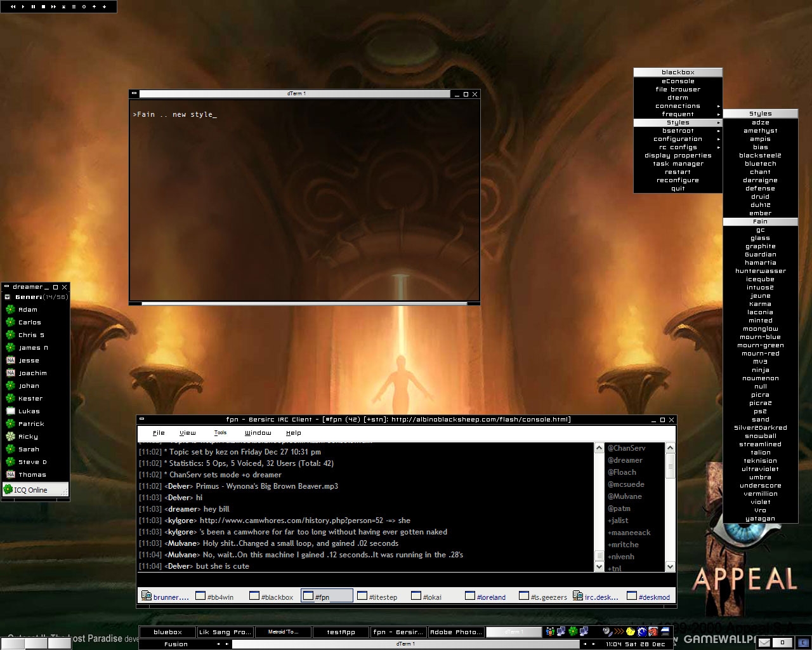
Task: Expand the bsetroot submenu
Action: pos(678,131)
